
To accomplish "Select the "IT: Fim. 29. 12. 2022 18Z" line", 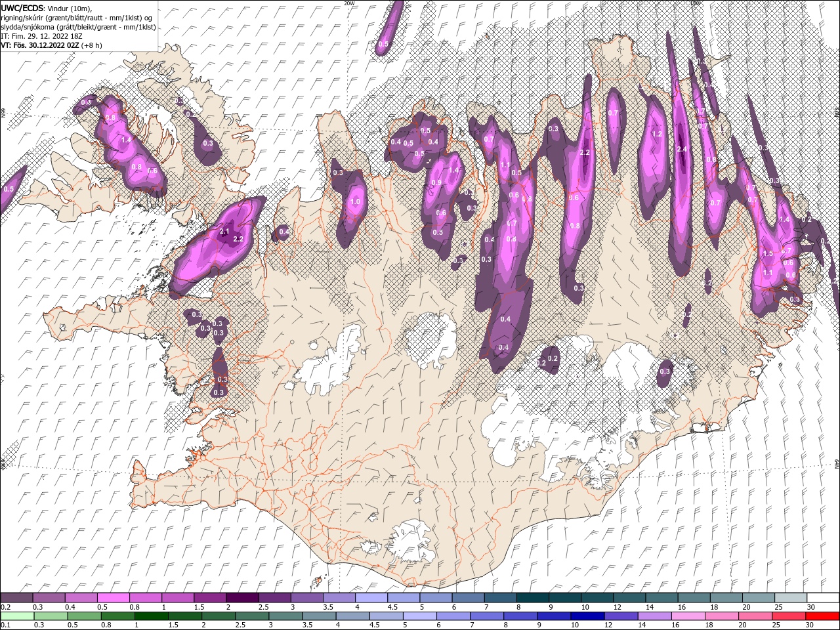I will tap(41, 36).
